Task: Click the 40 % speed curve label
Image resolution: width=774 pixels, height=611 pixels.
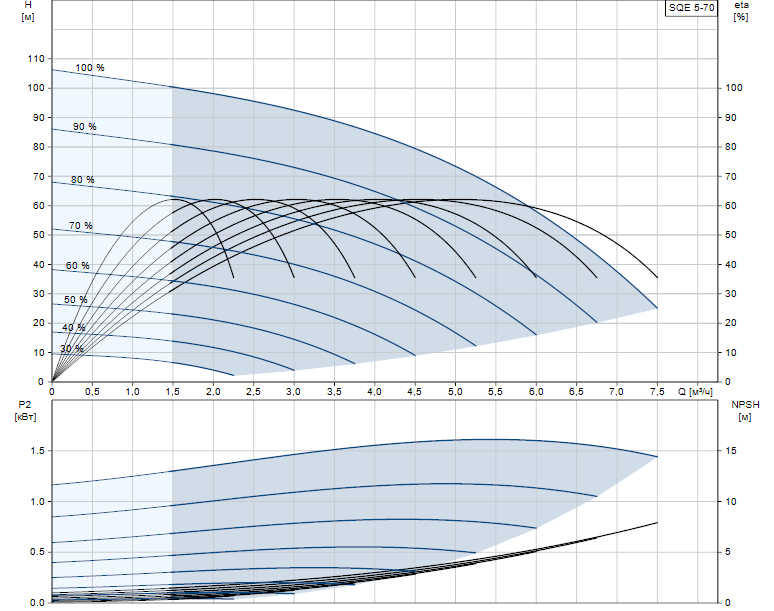Action: [x=74, y=328]
